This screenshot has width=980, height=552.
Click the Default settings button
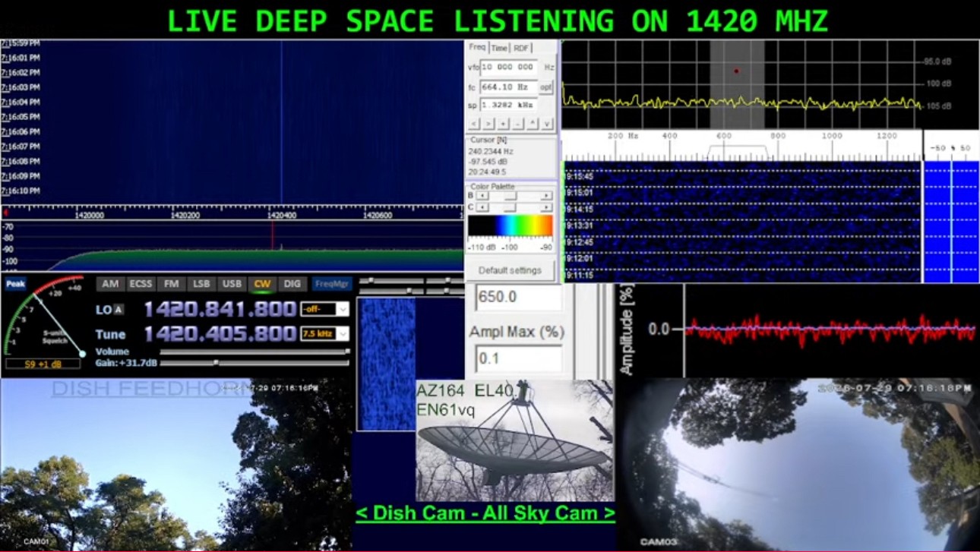point(510,270)
